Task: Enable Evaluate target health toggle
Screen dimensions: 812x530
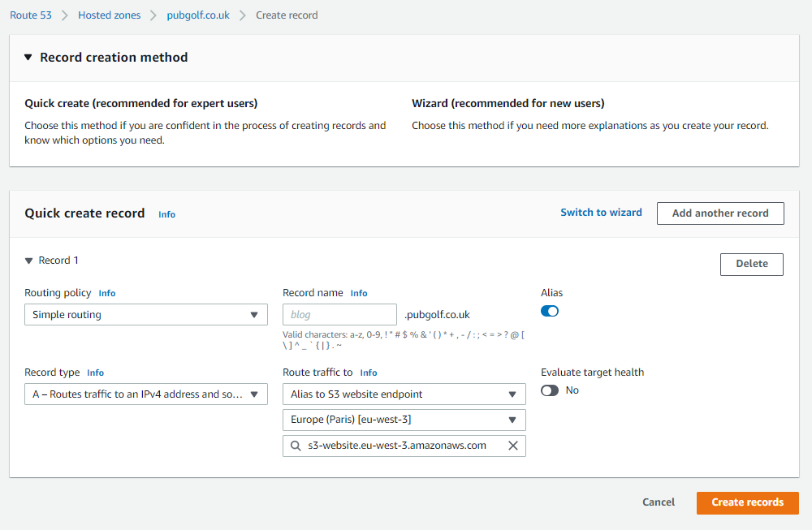Action: pos(550,390)
